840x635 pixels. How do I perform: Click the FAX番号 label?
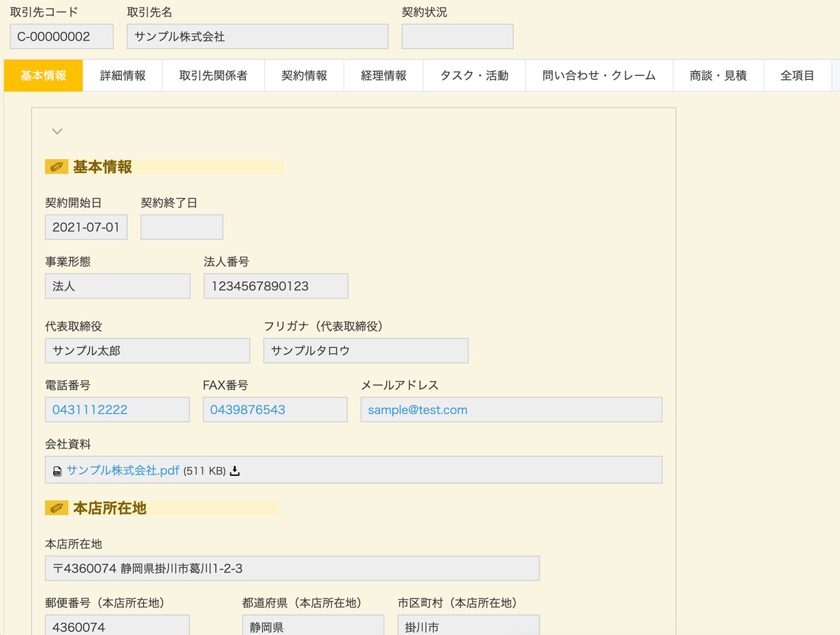point(226,385)
